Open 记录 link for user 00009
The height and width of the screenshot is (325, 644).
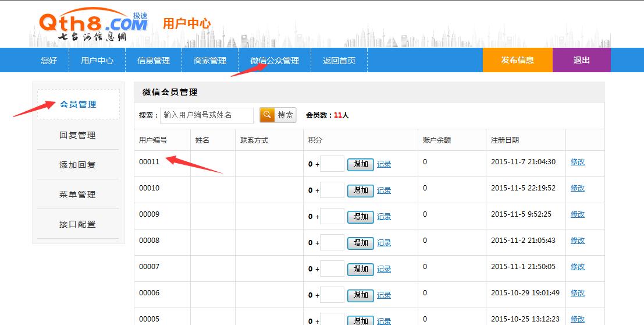coord(384,217)
